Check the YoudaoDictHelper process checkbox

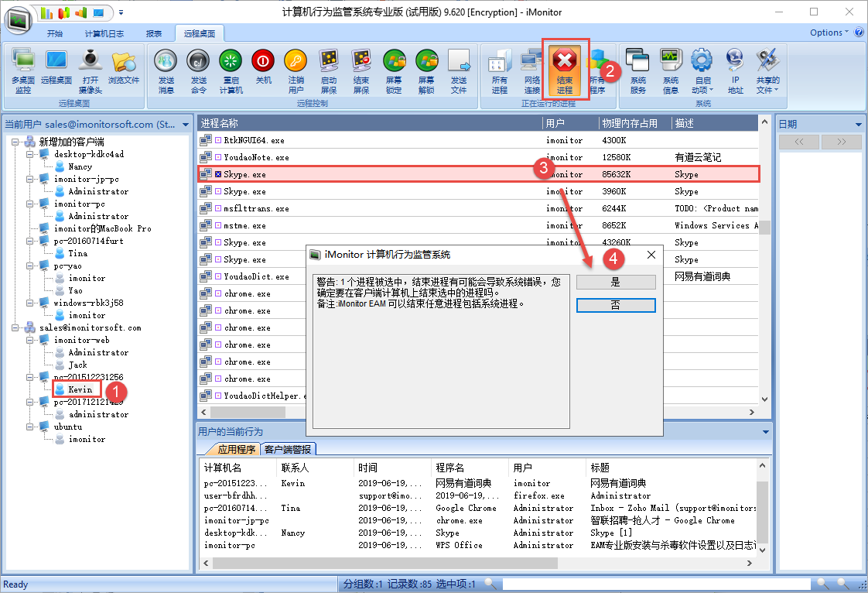coord(218,395)
